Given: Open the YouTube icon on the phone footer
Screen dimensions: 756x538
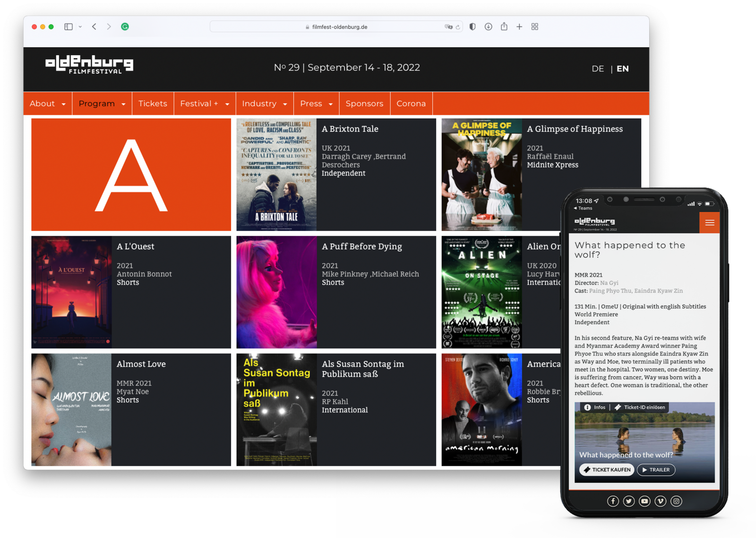Looking at the screenshot, I should coord(644,501).
